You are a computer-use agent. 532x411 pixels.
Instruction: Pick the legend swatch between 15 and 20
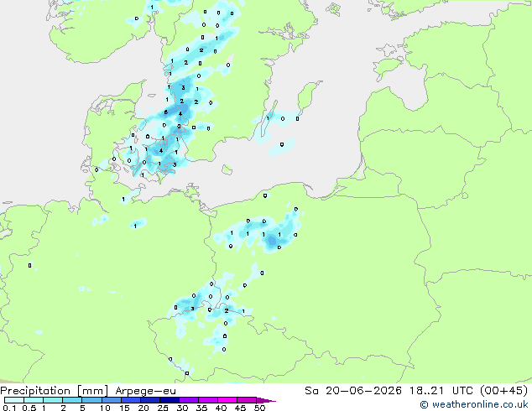[x=131, y=400]
